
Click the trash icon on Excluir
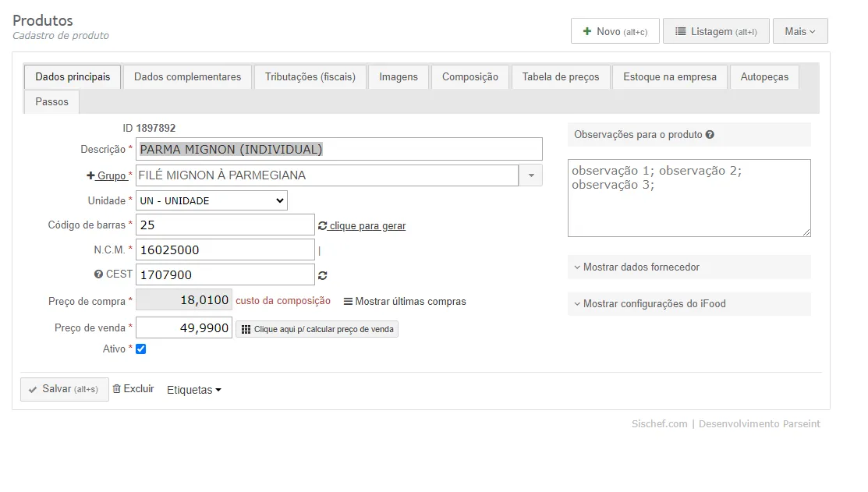117,389
